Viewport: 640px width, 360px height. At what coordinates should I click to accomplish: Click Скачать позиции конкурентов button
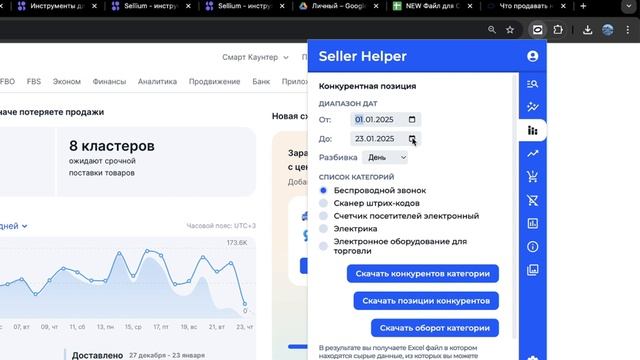tap(426, 301)
